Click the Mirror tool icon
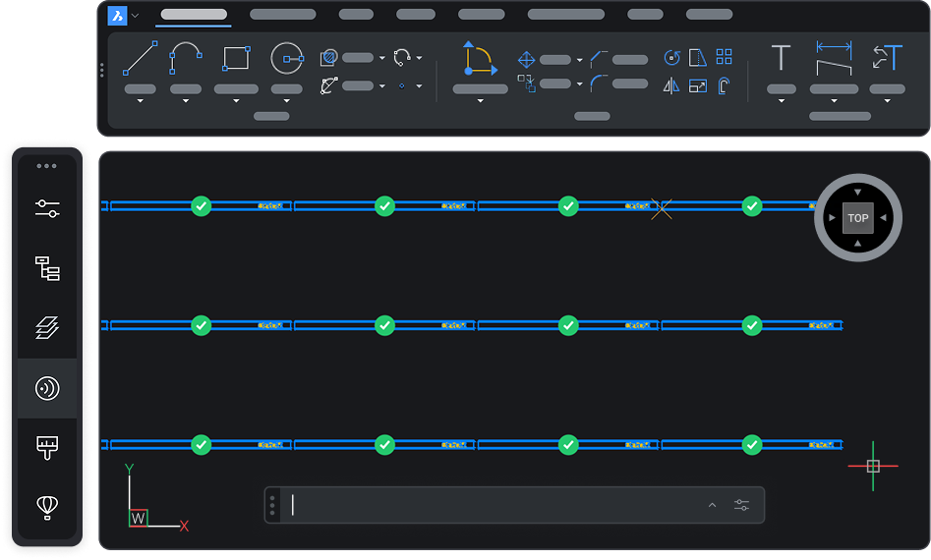Viewport: 931px width, 560px height. click(670, 86)
